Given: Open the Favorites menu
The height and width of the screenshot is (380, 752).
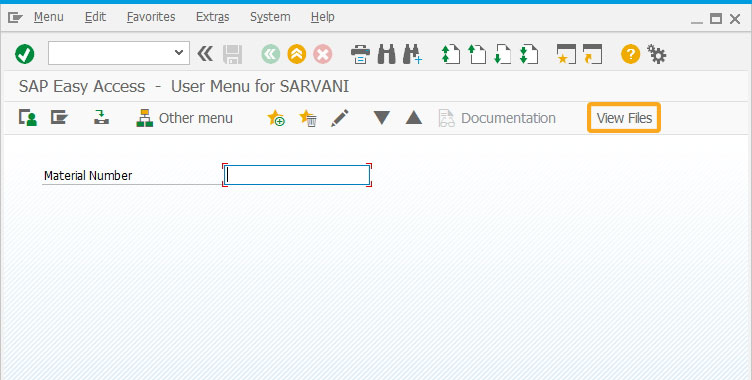Looking at the screenshot, I should (151, 17).
